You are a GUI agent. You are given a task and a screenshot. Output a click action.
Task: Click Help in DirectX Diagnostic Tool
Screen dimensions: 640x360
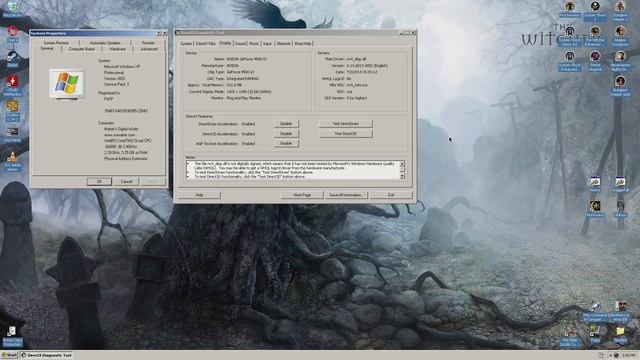(x=199, y=195)
